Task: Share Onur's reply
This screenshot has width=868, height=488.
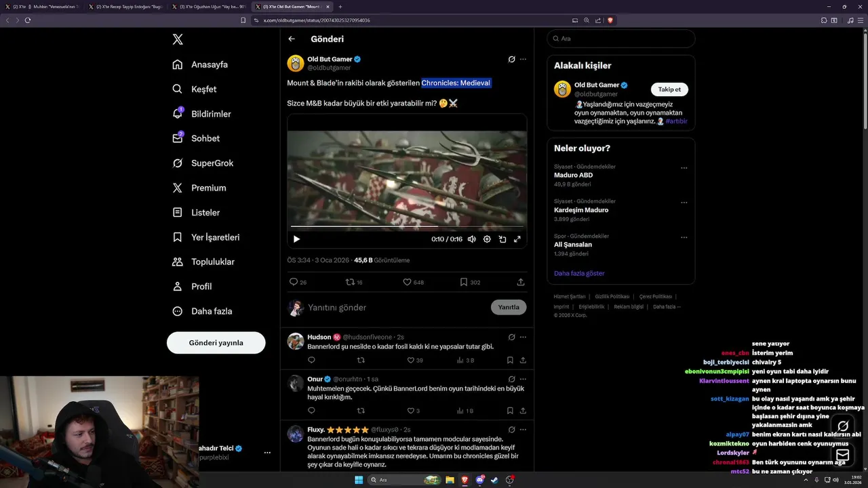Action: (x=523, y=411)
